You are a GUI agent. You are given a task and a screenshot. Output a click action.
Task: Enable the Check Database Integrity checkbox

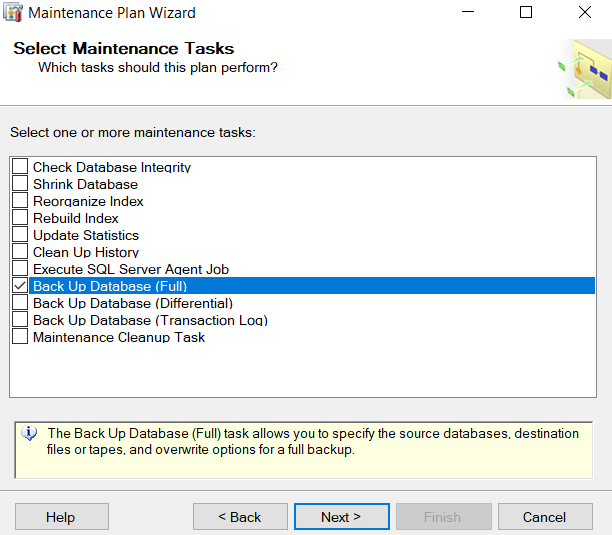coord(20,167)
